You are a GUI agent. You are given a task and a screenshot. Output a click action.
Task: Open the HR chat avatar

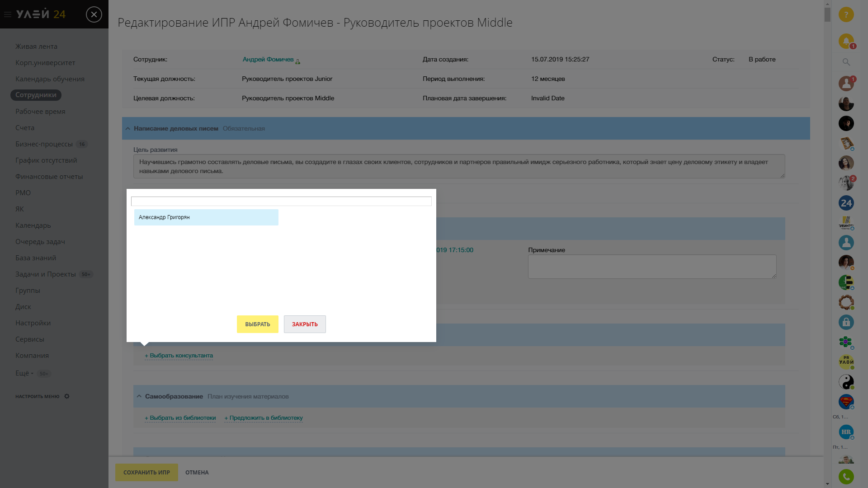[x=846, y=432]
